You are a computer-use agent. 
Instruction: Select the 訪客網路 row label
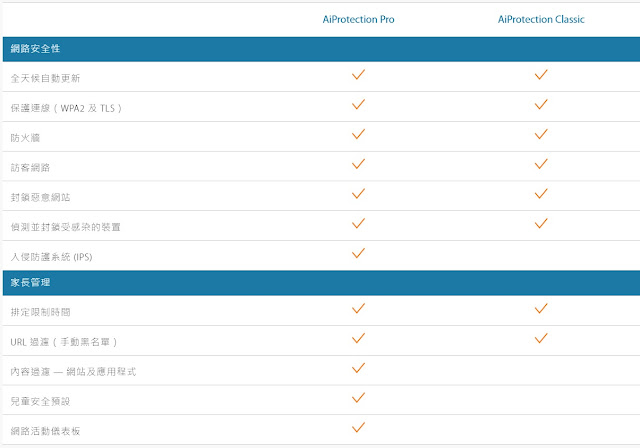tap(30, 168)
